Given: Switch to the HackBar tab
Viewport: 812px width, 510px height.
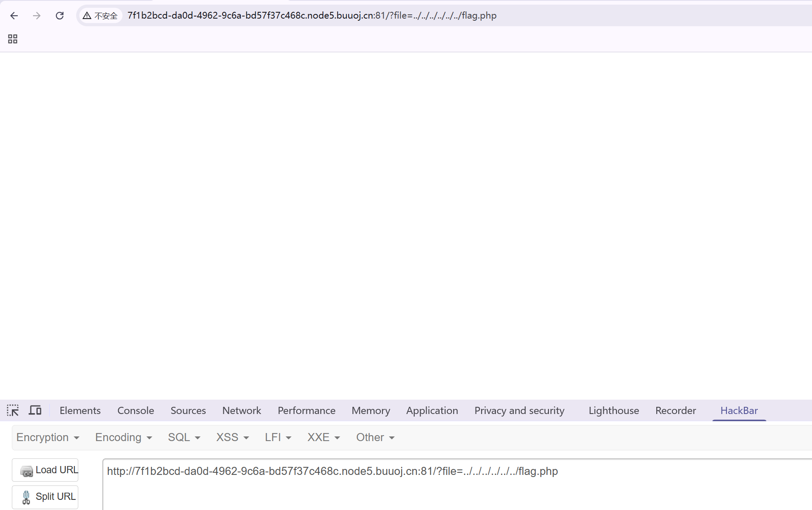Looking at the screenshot, I should (x=739, y=410).
